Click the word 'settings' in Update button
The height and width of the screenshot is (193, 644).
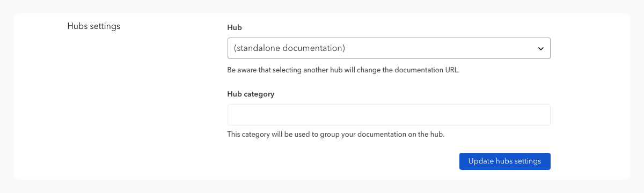[x=527, y=161]
